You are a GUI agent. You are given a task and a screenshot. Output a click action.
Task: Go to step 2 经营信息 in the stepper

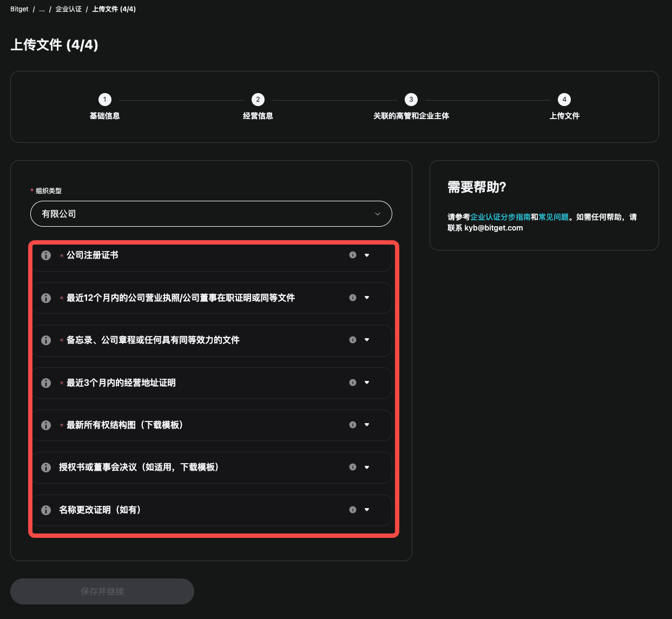258,100
